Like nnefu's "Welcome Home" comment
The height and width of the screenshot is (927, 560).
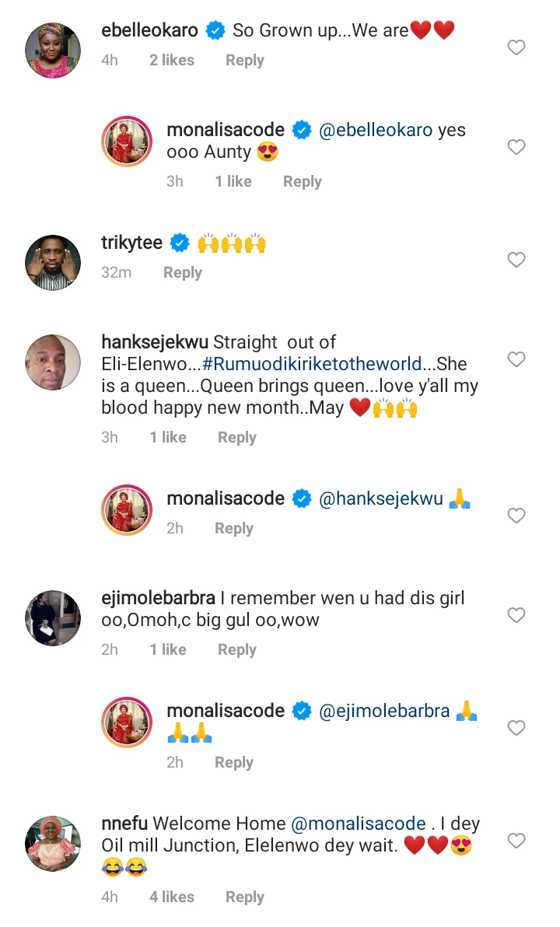[516, 841]
